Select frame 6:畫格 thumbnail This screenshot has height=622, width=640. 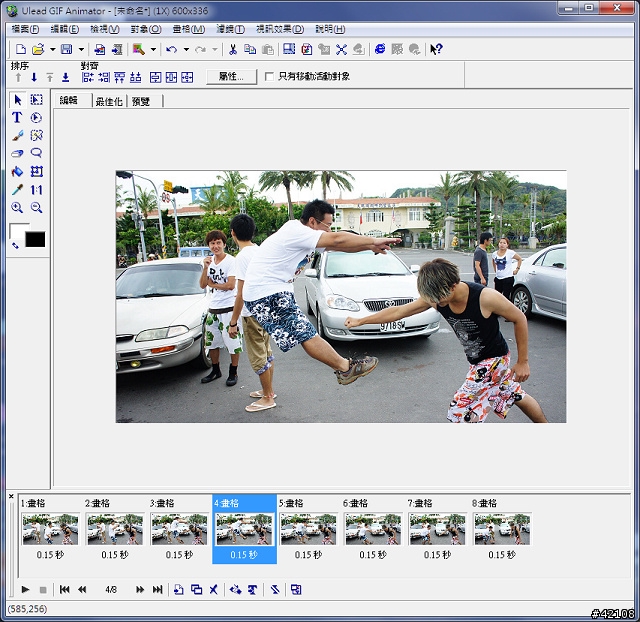tap(373, 529)
